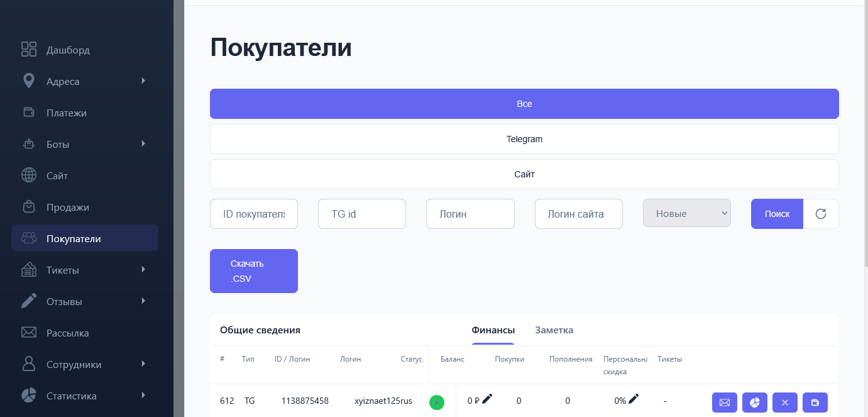Select the Сайт filter option

524,174
